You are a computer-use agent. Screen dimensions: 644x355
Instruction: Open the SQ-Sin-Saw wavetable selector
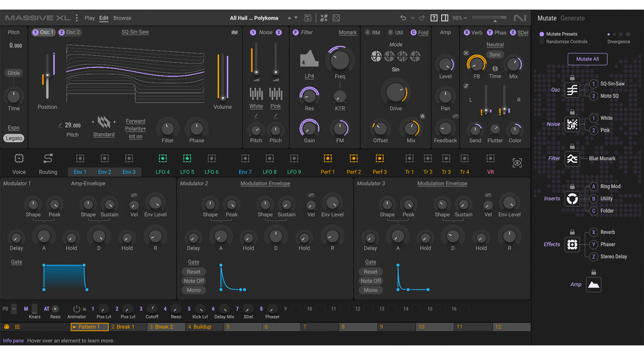pyautogui.click(x=135, y=32)
